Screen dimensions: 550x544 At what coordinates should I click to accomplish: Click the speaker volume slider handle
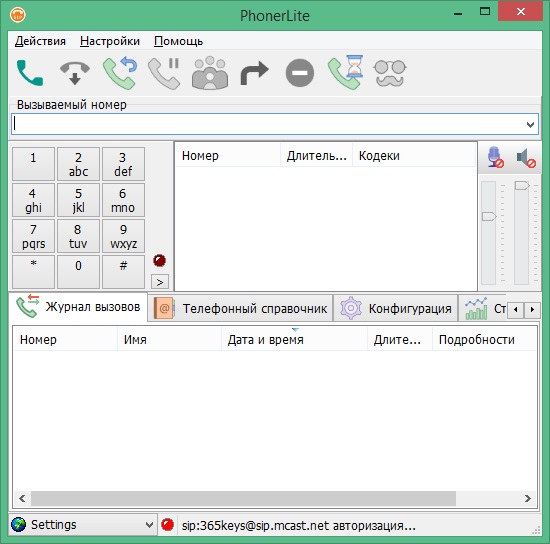click(x=522, y=185)
